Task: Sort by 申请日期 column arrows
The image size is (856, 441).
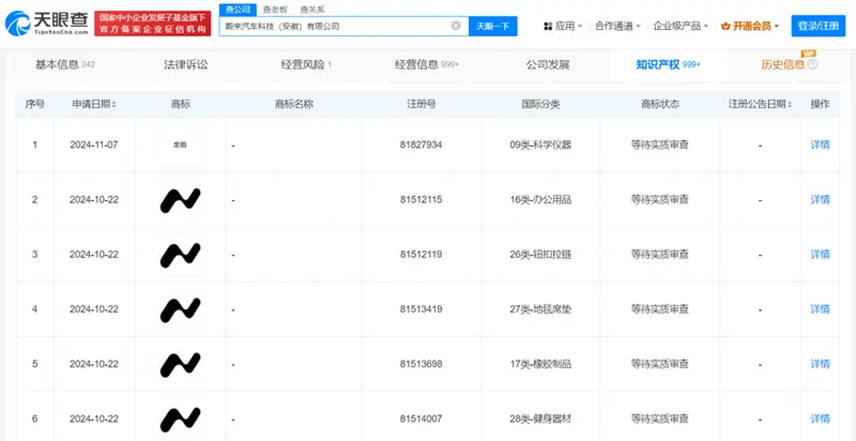Action: pos(114,104)
